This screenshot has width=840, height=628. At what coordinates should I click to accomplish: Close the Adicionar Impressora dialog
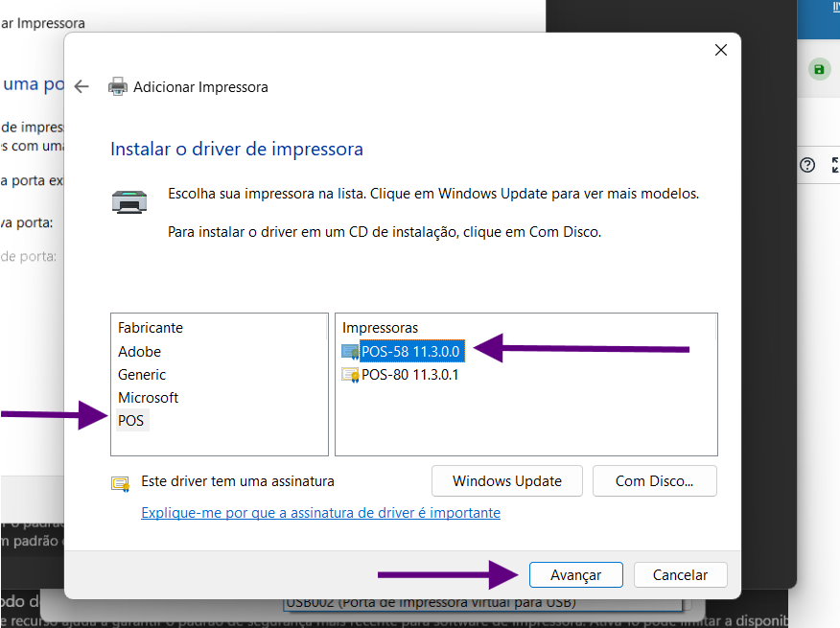[720, 51]
